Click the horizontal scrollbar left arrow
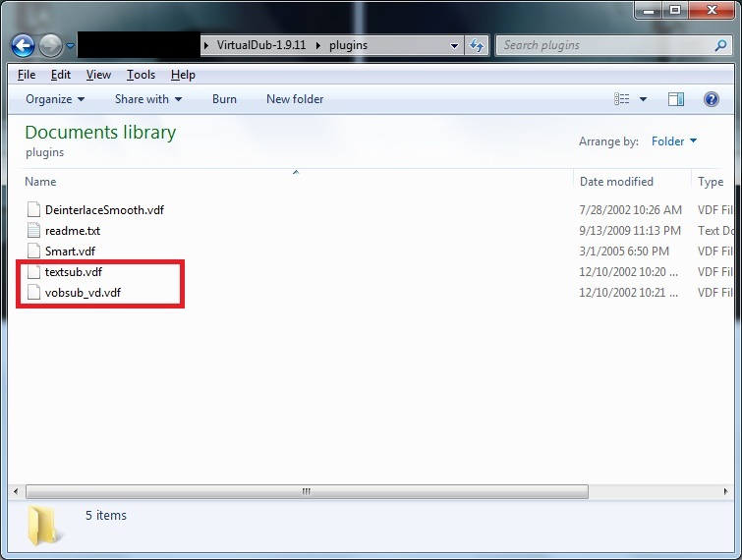 (16, 492)
